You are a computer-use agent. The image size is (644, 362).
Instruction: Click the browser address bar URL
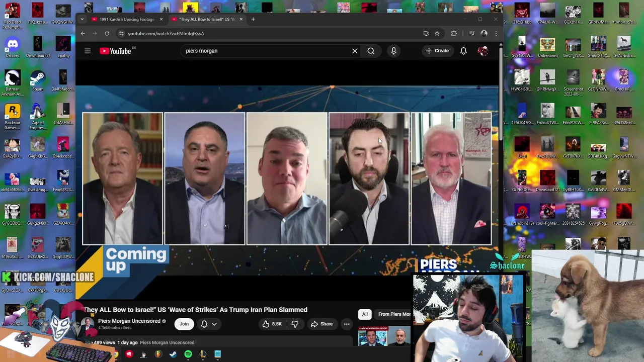pyautogui.click(x=166, y=33)
